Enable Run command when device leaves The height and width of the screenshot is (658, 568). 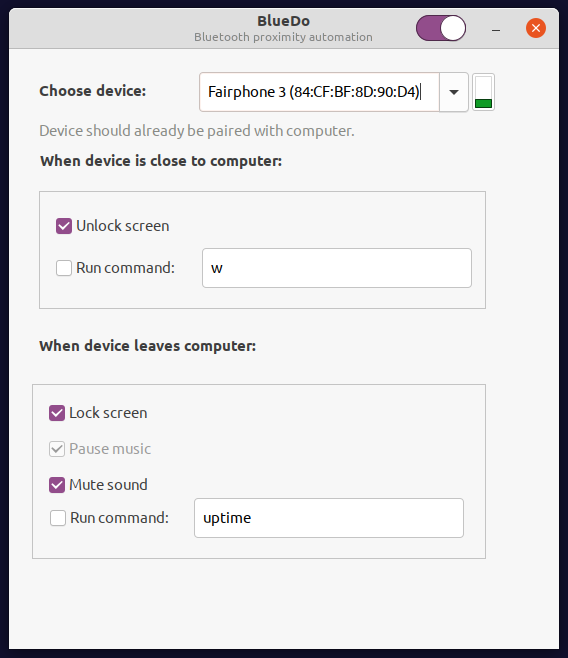click(x=58, y=518)
